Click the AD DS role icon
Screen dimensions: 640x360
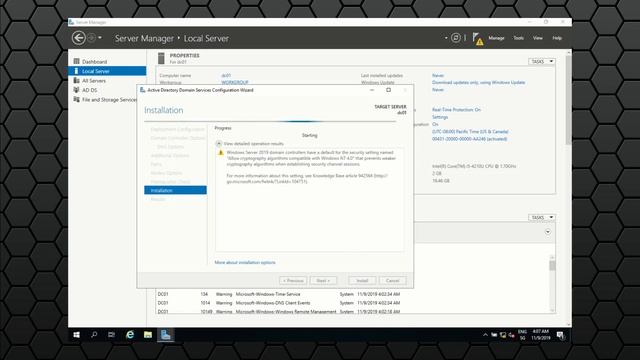(x=76, y=90)
